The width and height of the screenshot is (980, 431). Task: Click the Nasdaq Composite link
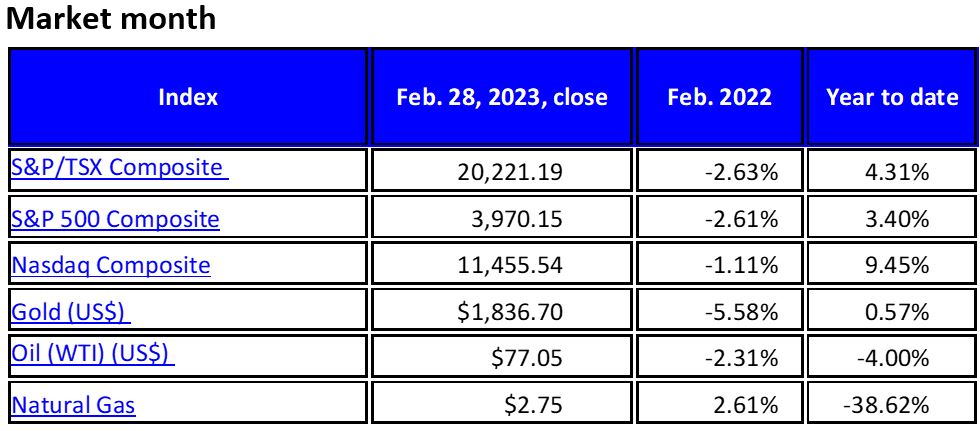tap(110, 265)
